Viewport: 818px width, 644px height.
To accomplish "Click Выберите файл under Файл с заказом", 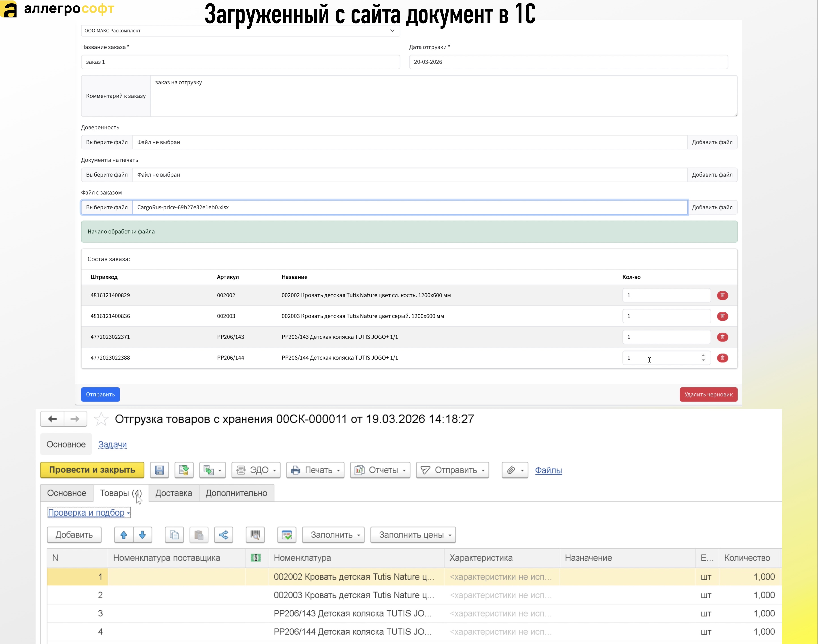I will coord(107,207).
